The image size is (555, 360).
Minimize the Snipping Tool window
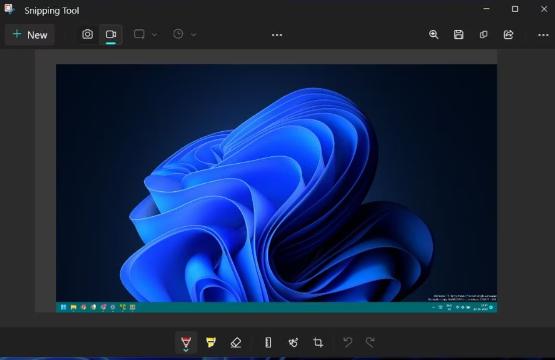[487, 9]
